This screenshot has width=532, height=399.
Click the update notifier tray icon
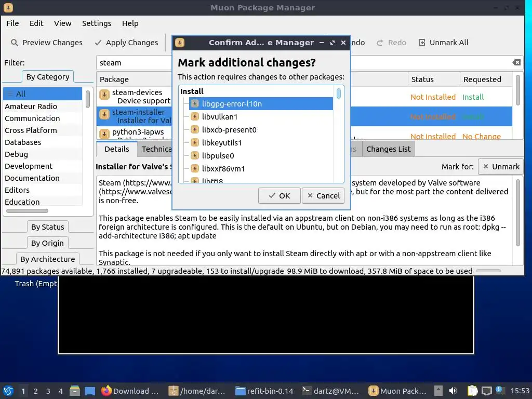click(499, 390)
